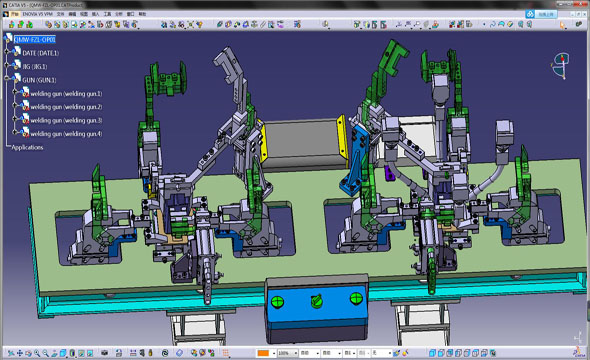
Task: Click the cloud upload icon
Action: click(x=530, y=14)
